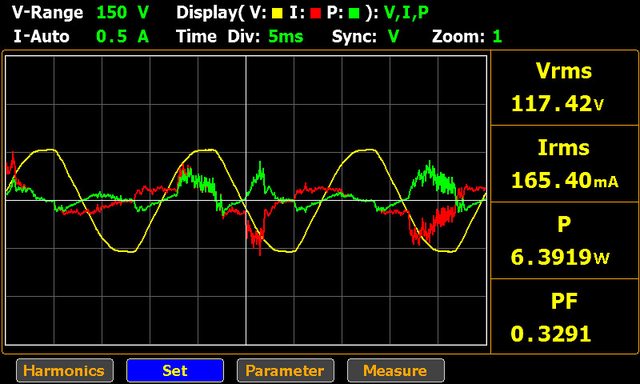The image size is (640, 384).
Task: Adjust the Time Div 5ms setting
Action: pyautogui.click(x=286, y=37)
